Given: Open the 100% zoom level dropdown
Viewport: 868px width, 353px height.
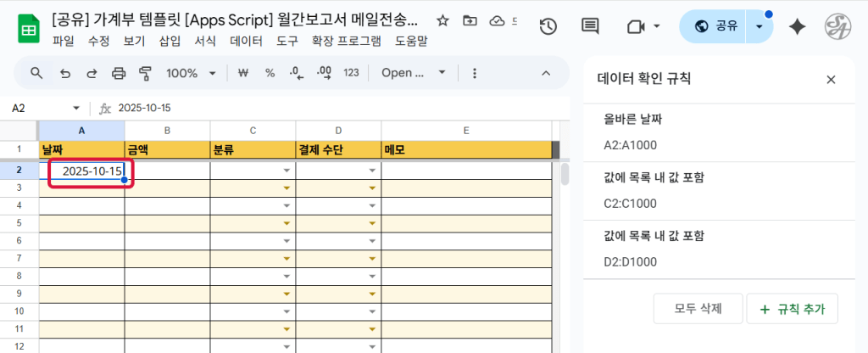Looking at the screenshot, I should [191, 73].
